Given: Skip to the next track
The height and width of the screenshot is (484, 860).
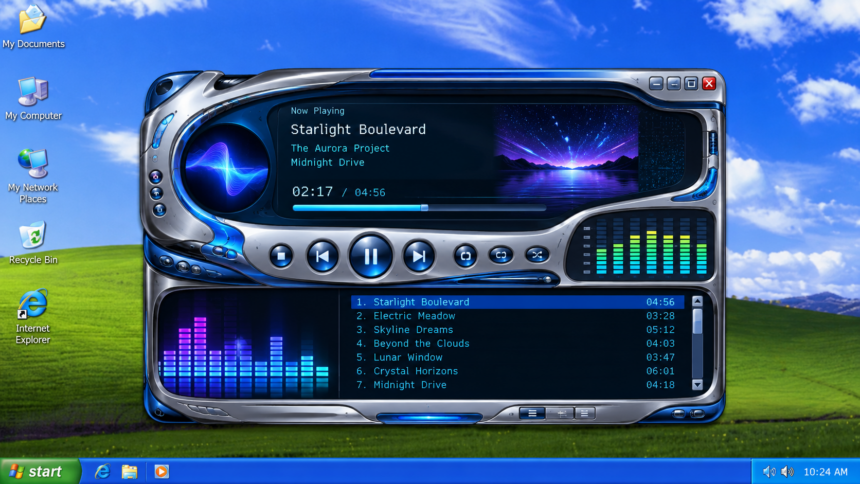Looking at the screenshot, I should click(418, 256).
